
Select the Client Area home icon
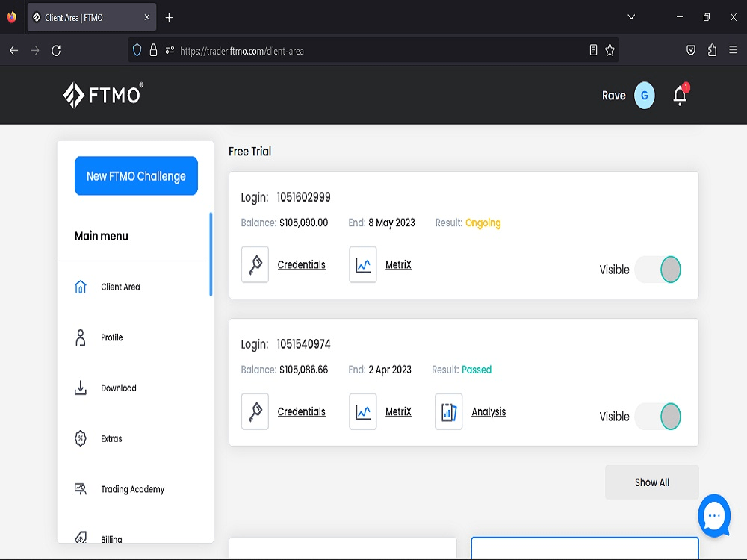(x=80, y=286)
